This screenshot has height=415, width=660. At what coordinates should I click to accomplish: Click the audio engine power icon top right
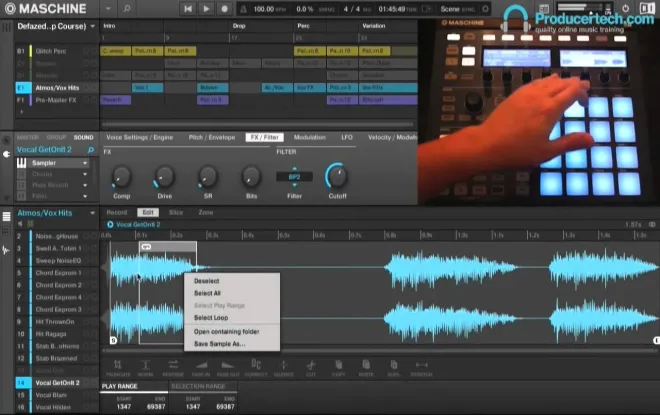(x=625, y=8)
